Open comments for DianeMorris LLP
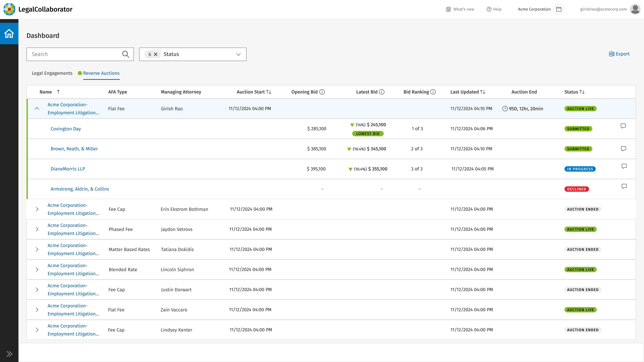644x362 pixels. [624, 166]
